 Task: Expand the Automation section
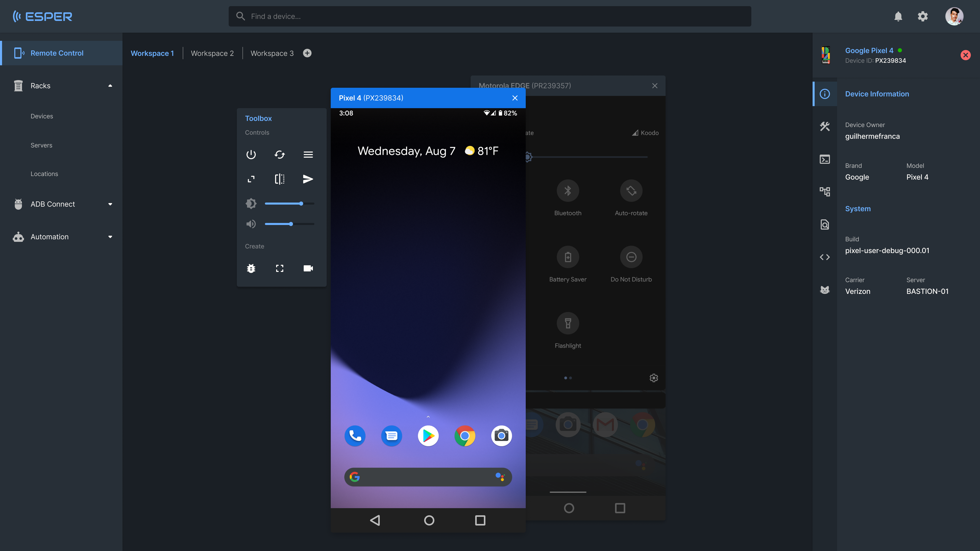click(x=110, y=237)
